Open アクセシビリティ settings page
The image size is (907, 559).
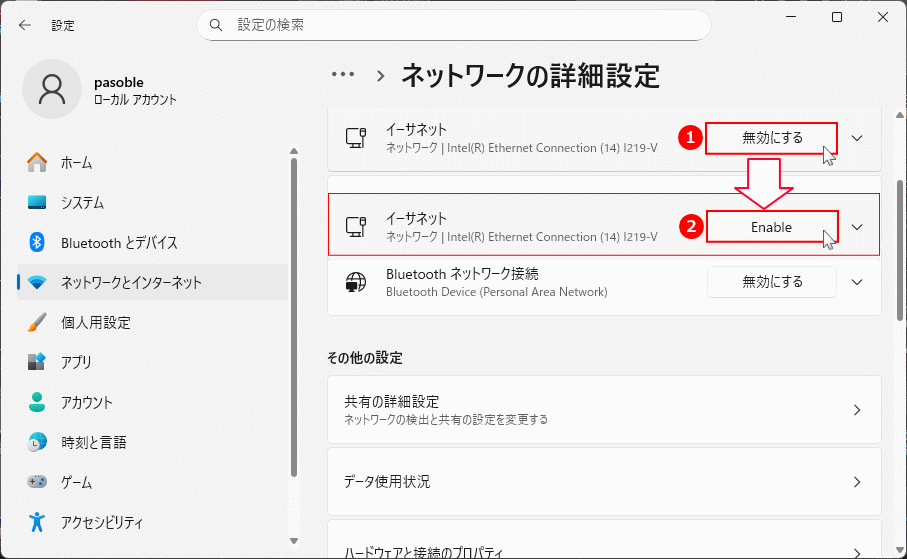coord(153,522)
